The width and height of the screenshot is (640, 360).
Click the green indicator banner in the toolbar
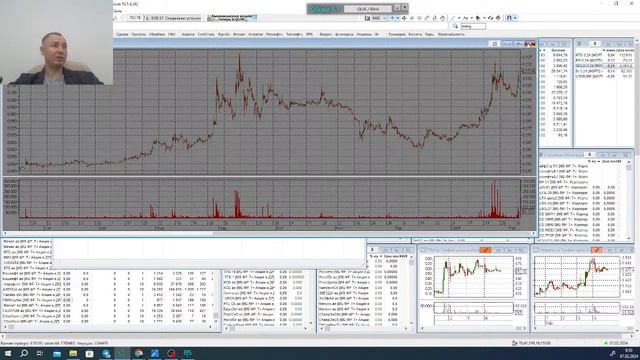pos(232,18)
